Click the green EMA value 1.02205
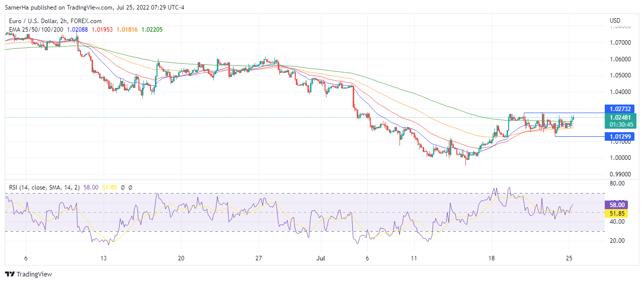This screenshot has height=283, width=644. (x=152, y=30)
